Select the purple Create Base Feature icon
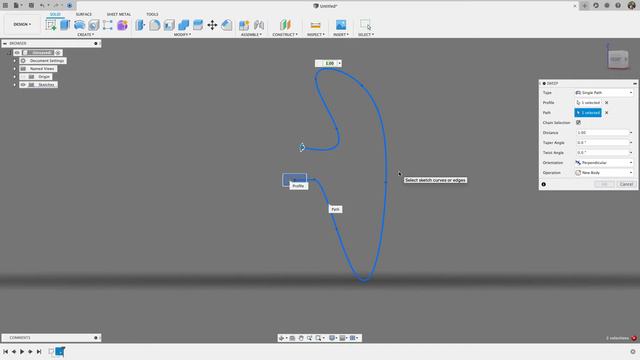Viewport: 640px width, 360px height. 122,25
